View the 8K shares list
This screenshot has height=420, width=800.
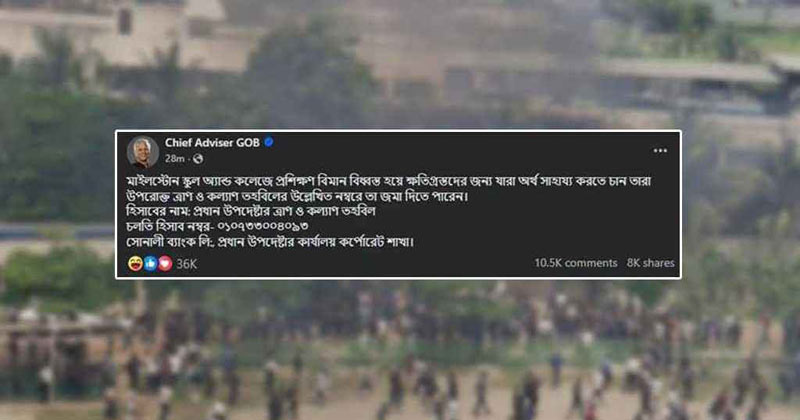[x=651, y=263]
